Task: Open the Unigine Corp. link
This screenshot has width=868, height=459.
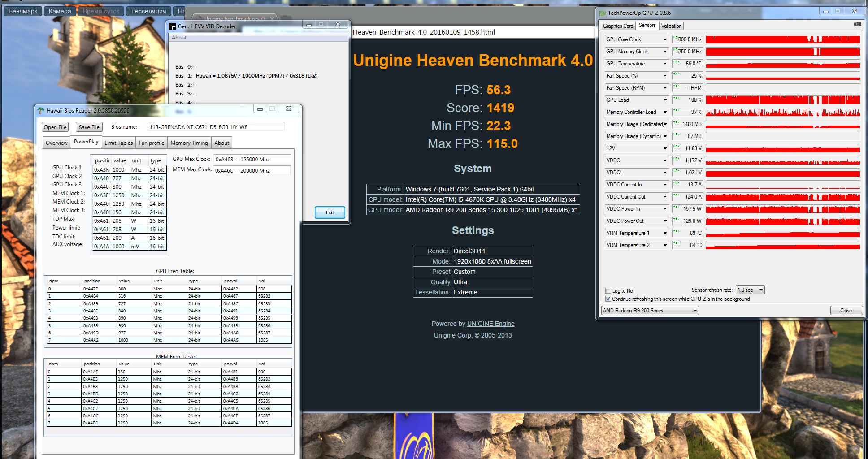Action: pyautogui.click(x=453, y=335)
